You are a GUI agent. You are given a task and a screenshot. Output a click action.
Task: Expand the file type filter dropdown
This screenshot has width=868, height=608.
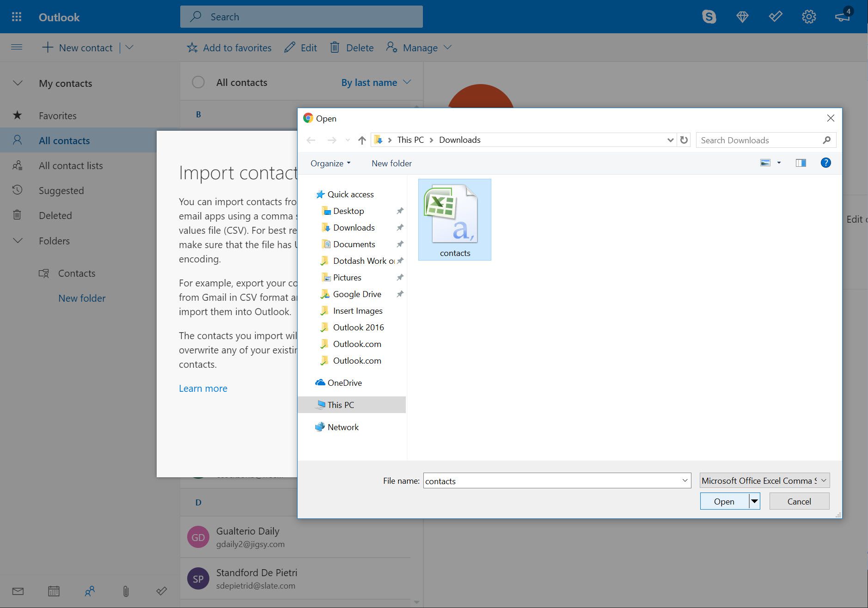click(764, 480)
